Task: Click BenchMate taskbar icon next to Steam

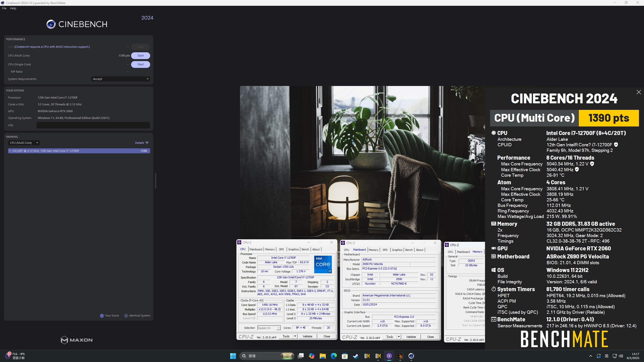Action: point(367,356)
